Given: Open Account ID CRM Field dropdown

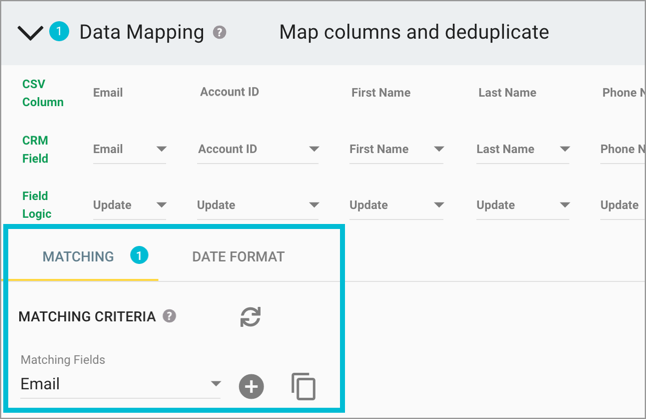Looking at the screenshot, I should [257, 149].
